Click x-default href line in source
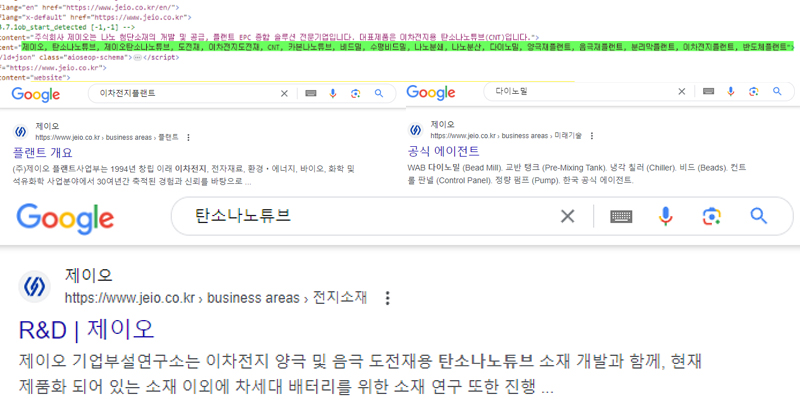800x409 pixels. coord(95,17)
